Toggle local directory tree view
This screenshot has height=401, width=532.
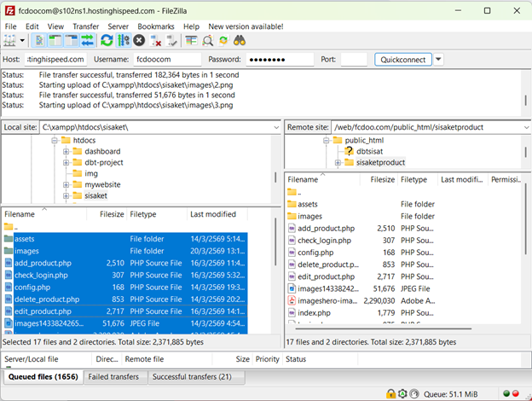tap(55, 40)
